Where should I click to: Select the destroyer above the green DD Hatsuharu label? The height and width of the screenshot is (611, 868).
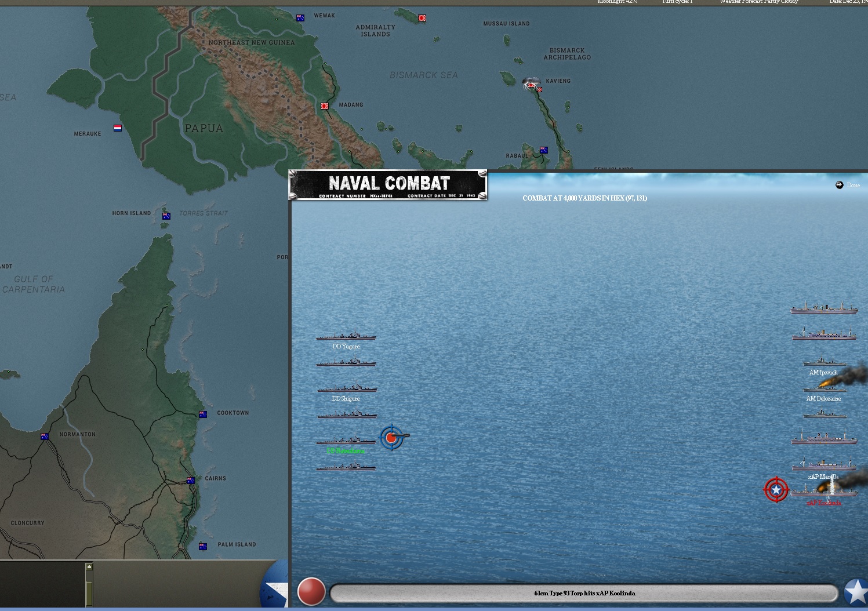346,441
